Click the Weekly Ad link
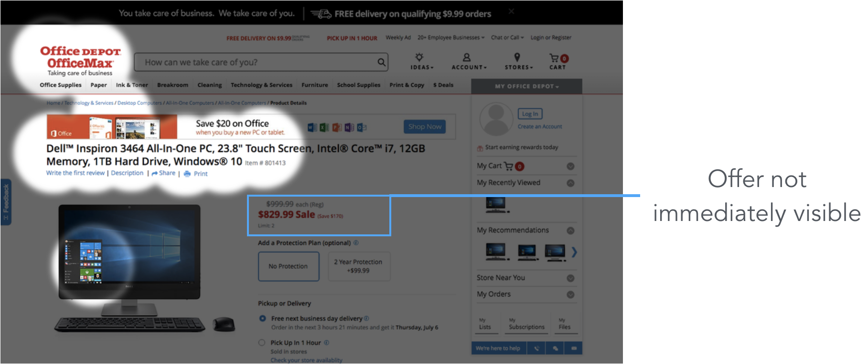This screenshot has height=364, width=868. coord(398,37)
